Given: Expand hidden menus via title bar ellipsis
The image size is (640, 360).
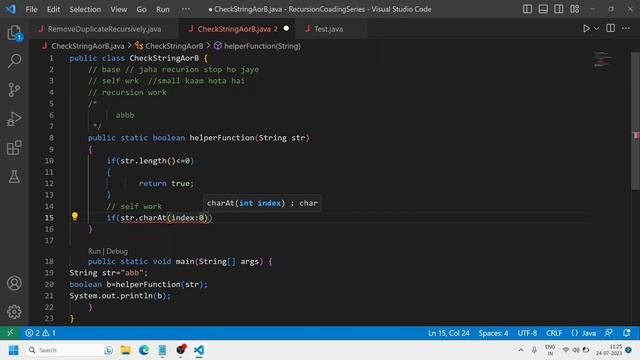Looking at the screenshot, I should (186, 9).
